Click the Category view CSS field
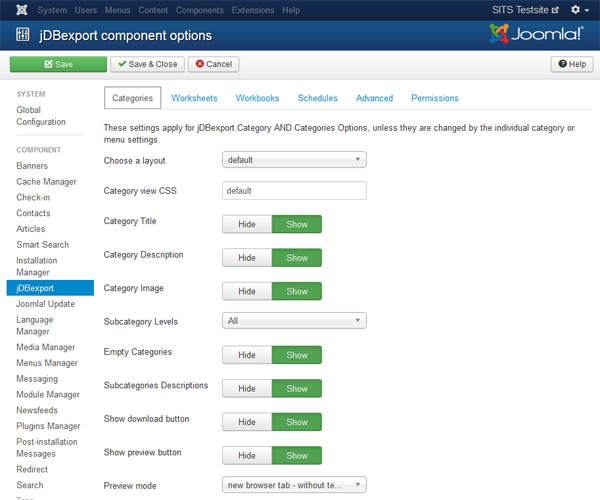The height and width of the screenshot is (500, 600). (294, 191)
